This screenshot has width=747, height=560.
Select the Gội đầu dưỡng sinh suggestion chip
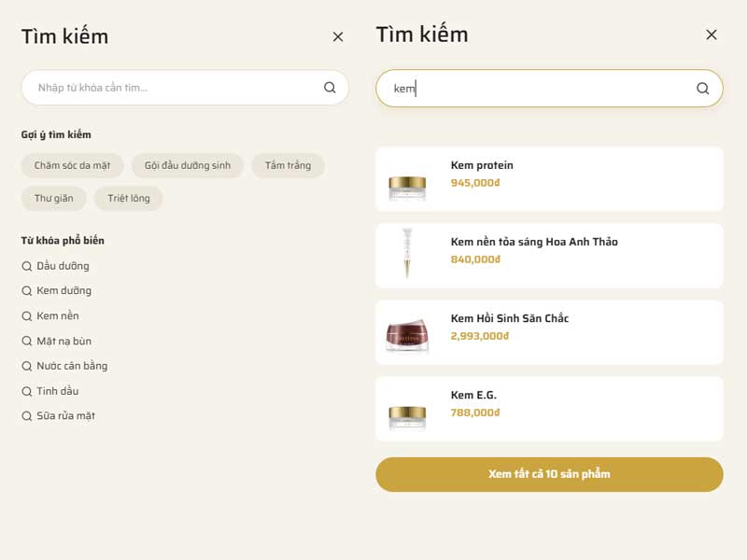click(188, 165)
